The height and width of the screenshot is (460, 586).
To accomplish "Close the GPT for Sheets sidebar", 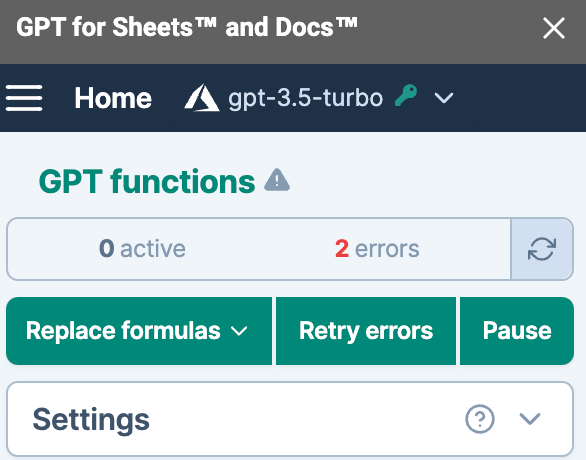I will point(553,28).
